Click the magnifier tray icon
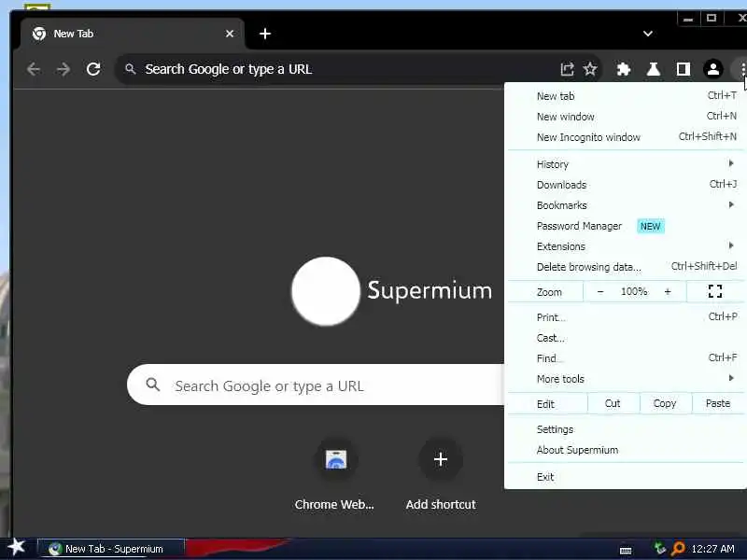747x560 pixels. pos(678,549)
